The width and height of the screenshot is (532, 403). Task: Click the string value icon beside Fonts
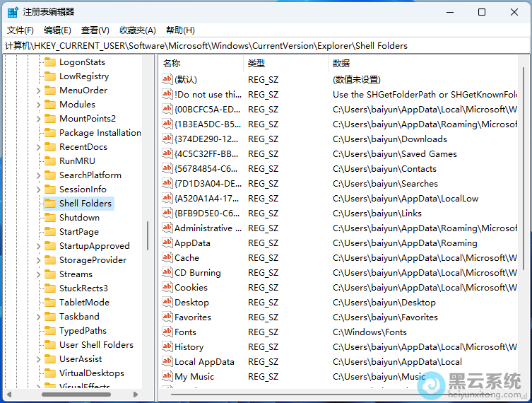167,332
